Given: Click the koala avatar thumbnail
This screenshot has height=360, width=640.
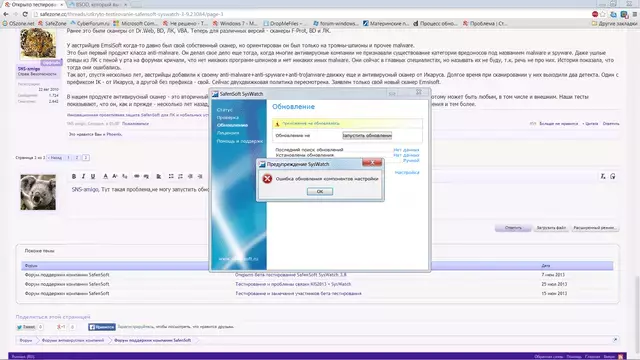Looking at the screenshot, I should click(x=38, y=192).
